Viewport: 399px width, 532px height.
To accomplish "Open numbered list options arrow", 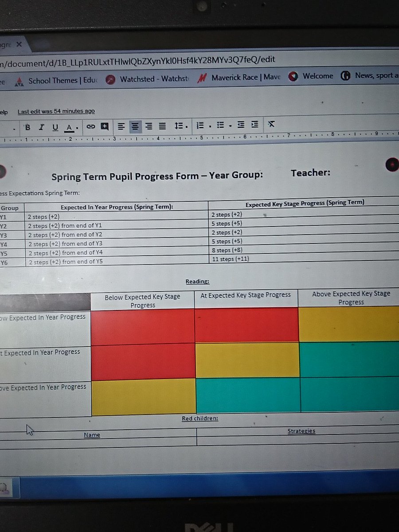I will [210, 126].
